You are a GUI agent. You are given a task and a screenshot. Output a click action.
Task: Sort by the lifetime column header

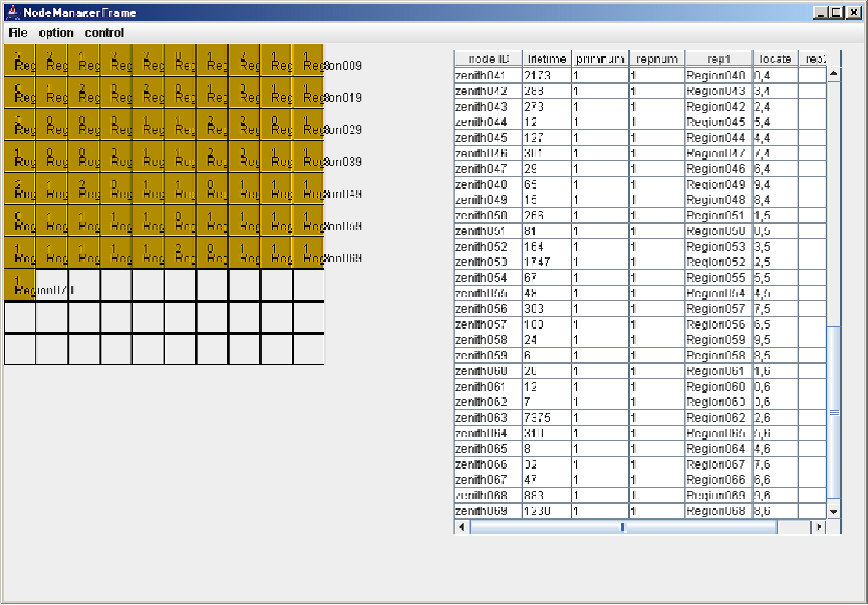[x=547, y=59]
